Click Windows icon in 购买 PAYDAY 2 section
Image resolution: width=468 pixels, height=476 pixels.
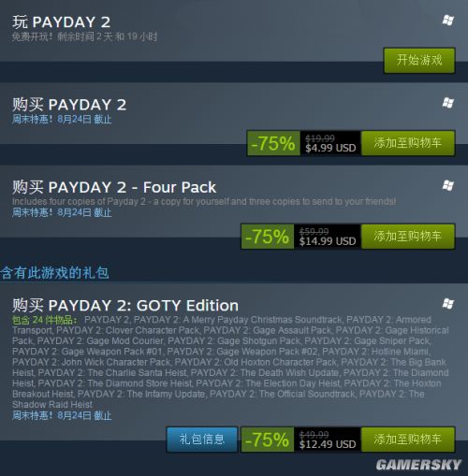click(x=448, y=103)
